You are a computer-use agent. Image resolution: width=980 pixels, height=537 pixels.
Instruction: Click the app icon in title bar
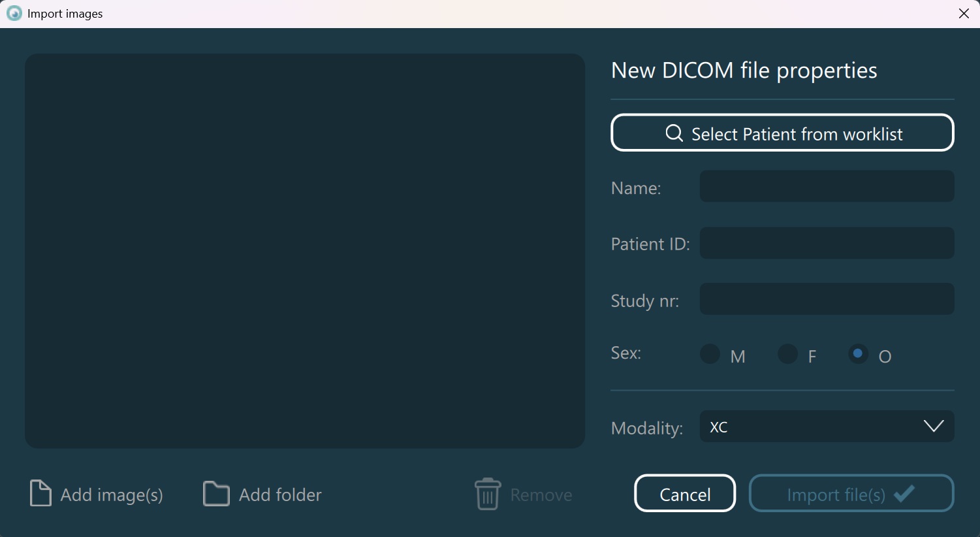click(x=14, y=14)
